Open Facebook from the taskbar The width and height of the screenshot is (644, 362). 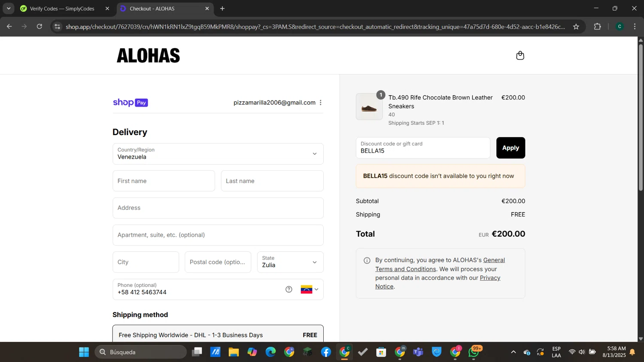[x=326, y=352]
